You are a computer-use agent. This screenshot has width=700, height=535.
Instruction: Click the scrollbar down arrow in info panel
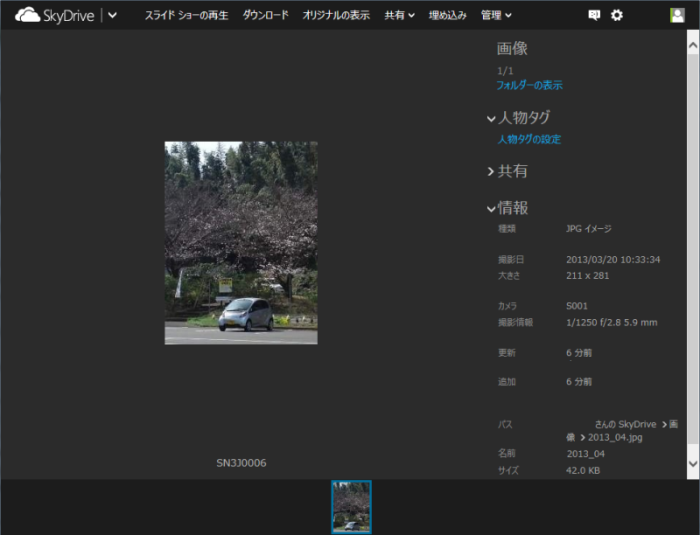[x=692, y=464]
